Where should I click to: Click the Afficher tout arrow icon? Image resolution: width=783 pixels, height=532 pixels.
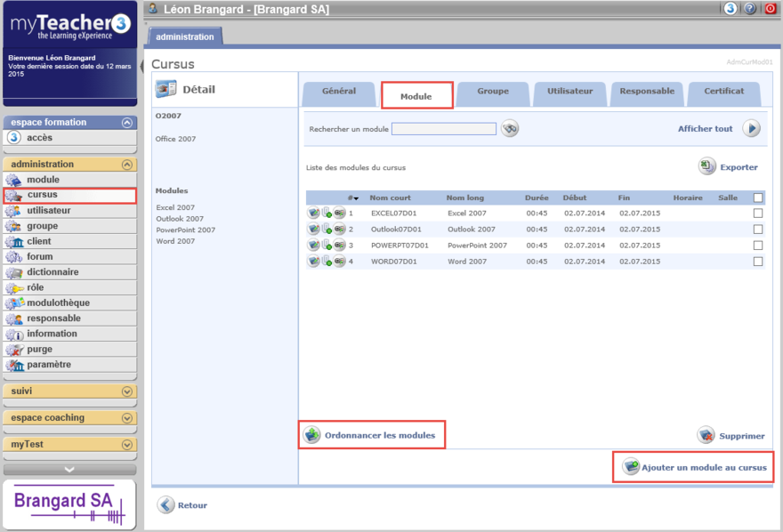[x=752, y=129]
